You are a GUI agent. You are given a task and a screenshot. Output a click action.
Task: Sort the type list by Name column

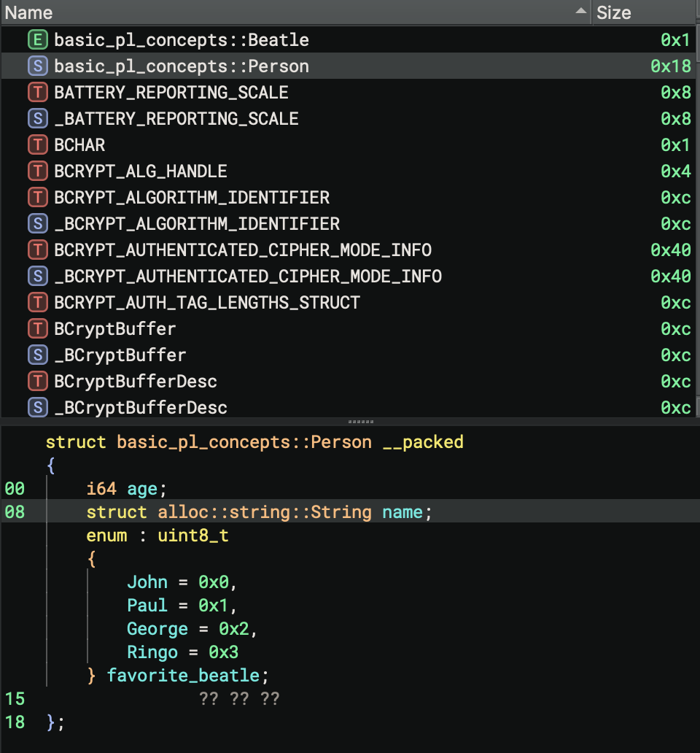pyautogui.click(x=292, y=12)
